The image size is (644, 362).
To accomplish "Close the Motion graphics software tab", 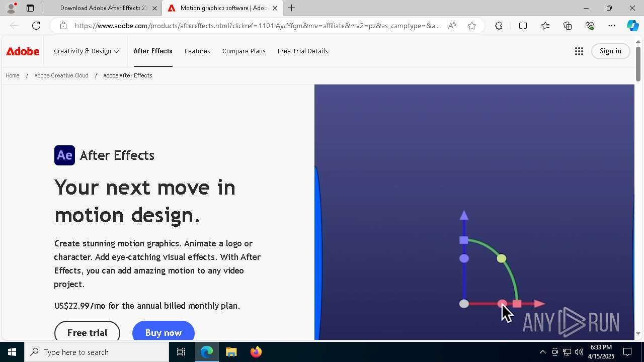I will tap(275, 8).
